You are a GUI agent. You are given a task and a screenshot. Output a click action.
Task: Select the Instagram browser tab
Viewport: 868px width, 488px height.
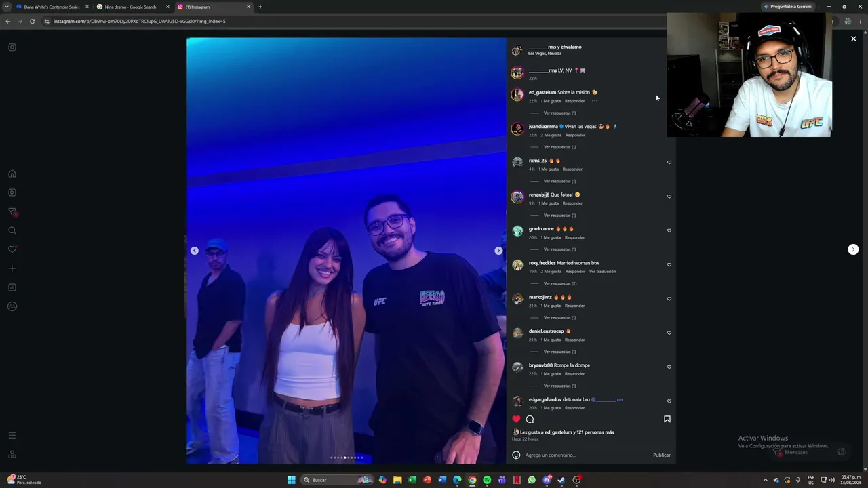coord(214,7)
